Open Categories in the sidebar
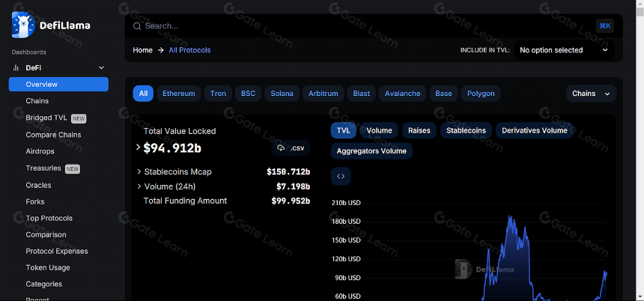This screenshot has width=644, height=301. click(x=43, y=284)
